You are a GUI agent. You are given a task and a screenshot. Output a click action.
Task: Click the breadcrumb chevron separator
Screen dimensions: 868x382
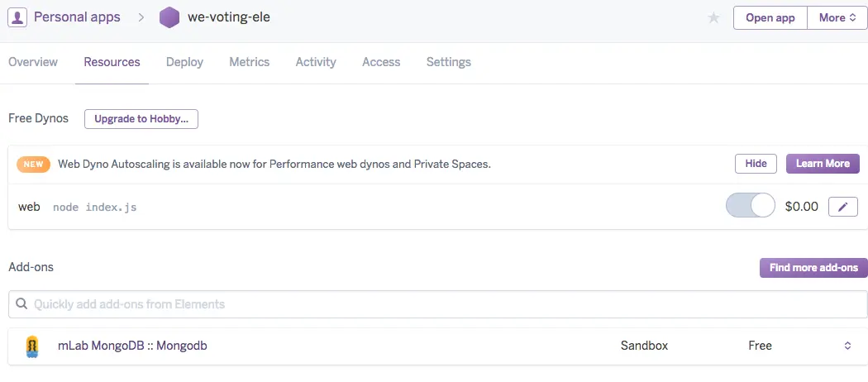141,17
